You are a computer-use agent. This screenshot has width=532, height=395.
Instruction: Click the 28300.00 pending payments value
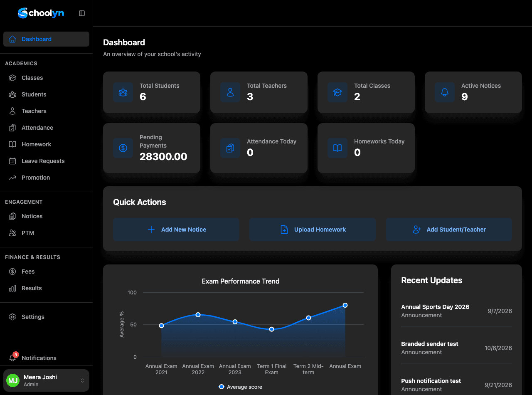coord(163,157)
